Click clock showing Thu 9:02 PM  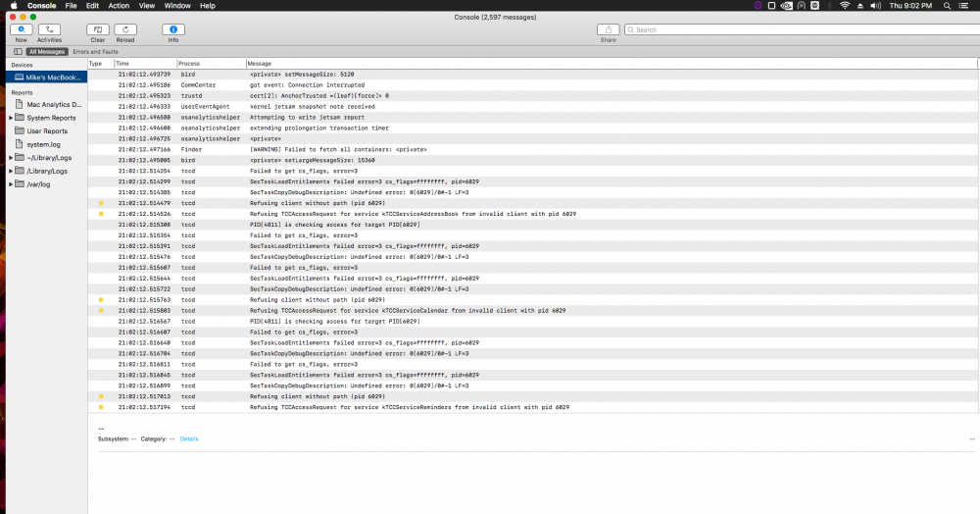click(x=910, y=6)
